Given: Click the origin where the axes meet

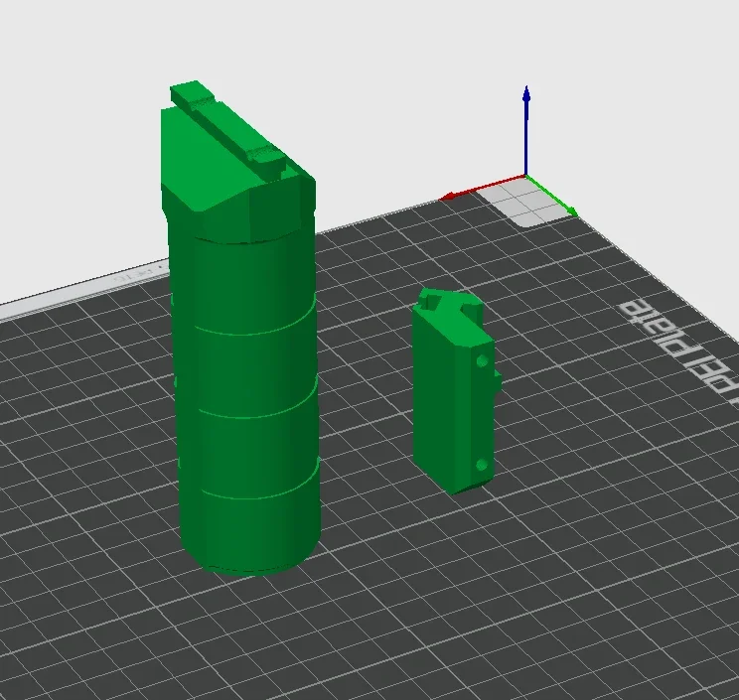Looking at the screenshot, I should (x=526, y=177).
